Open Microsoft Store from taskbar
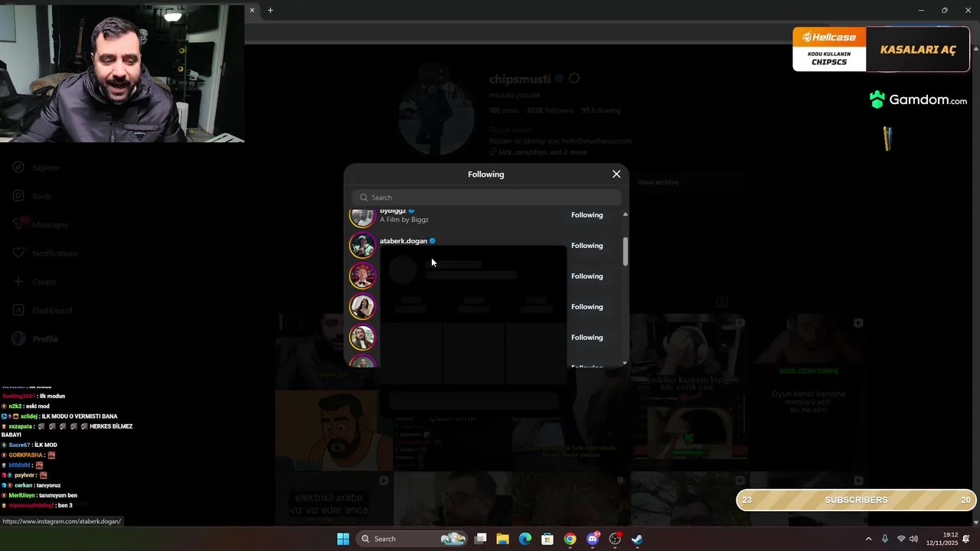Viewport: 980px width, 551px height. pyautogui.click(x=547, y=539)
